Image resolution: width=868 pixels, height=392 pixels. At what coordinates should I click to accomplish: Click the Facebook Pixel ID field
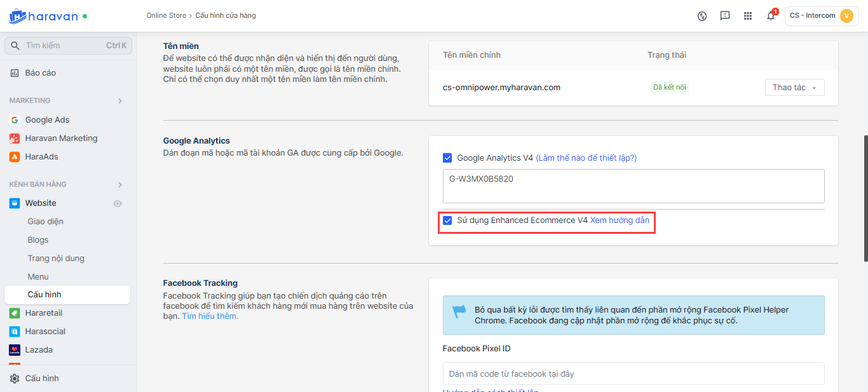coord(633,374)
